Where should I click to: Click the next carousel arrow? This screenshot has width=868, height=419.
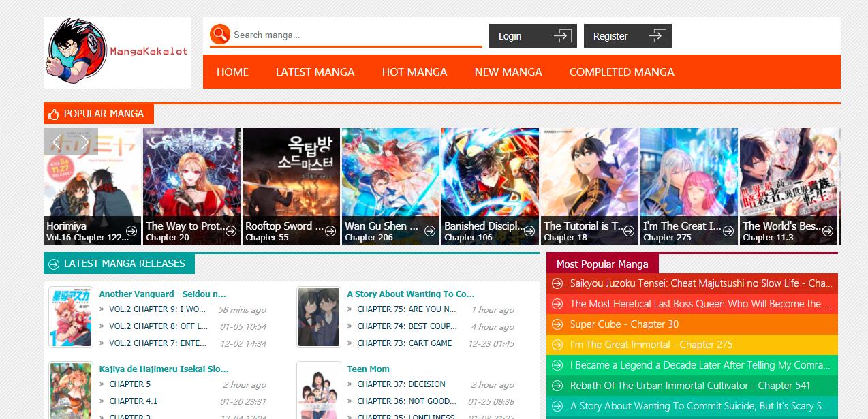[x=84, y=142]
